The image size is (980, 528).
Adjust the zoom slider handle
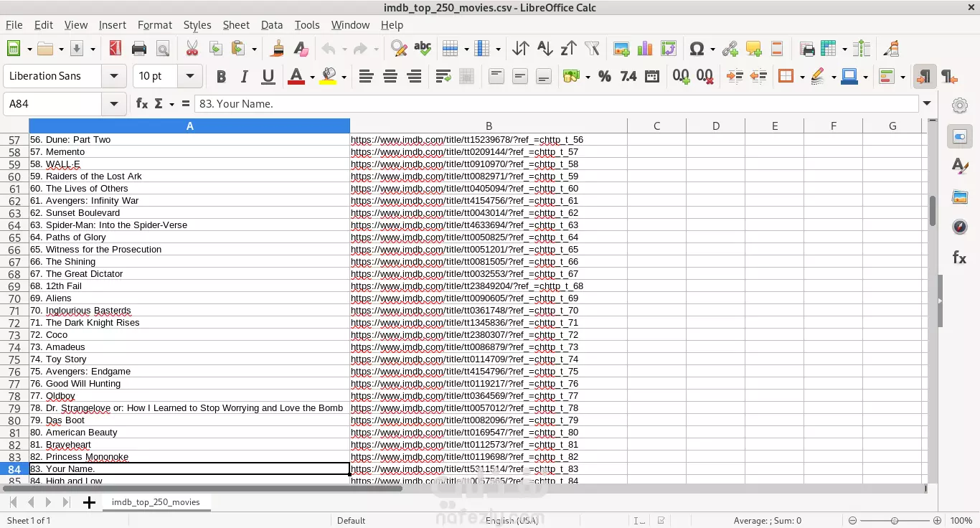coord(895,521)
